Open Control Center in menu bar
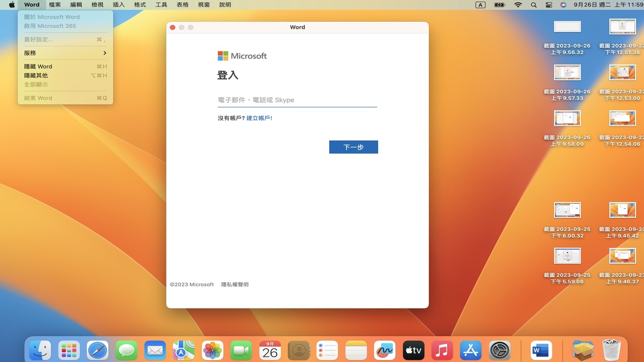 (549, 5)
